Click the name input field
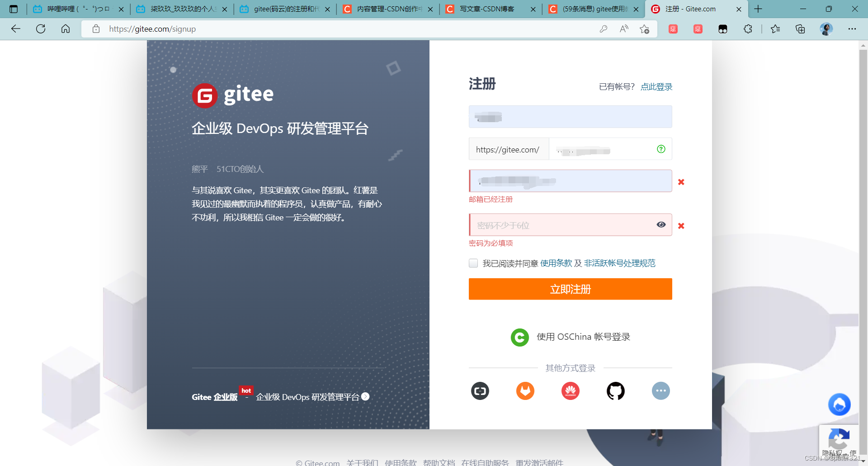This screenshot has height=466, width=868. [x=571, y=117]
